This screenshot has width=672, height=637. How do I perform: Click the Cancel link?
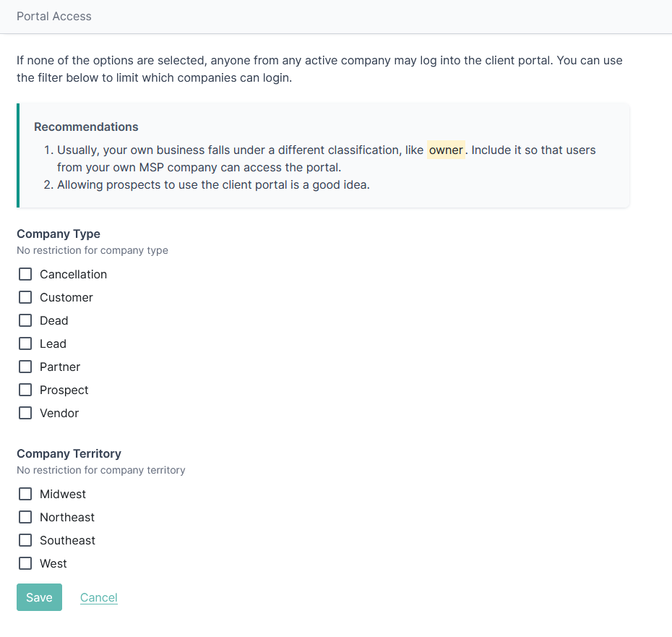click(x=99, y=597)
